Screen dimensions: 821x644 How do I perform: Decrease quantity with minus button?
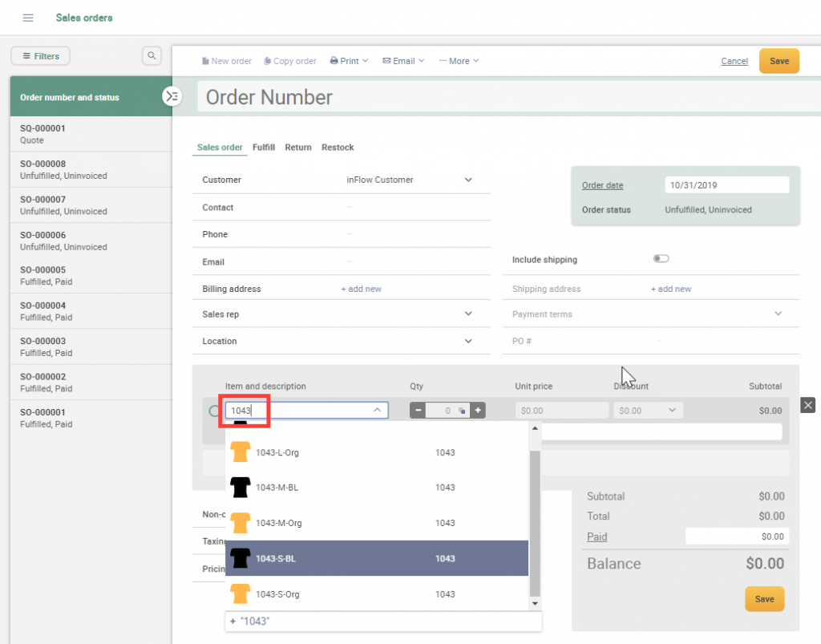click(418, 411)
